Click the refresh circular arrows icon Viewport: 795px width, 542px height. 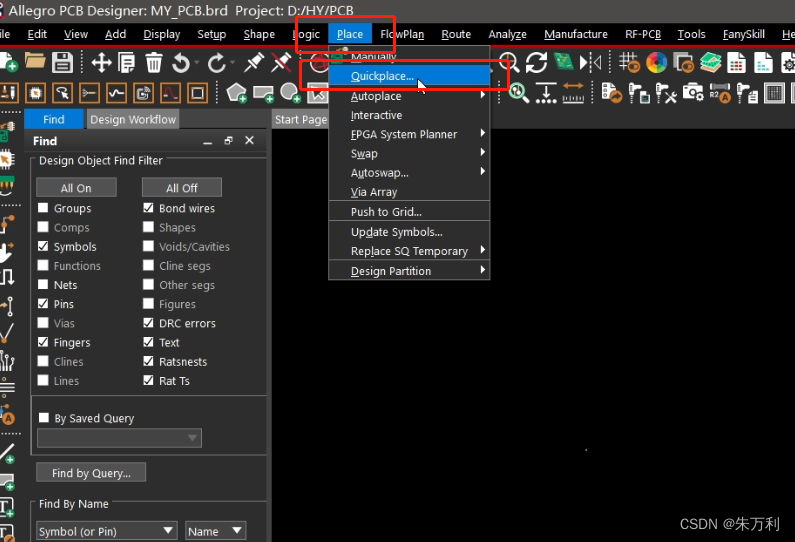click(536, 63)
